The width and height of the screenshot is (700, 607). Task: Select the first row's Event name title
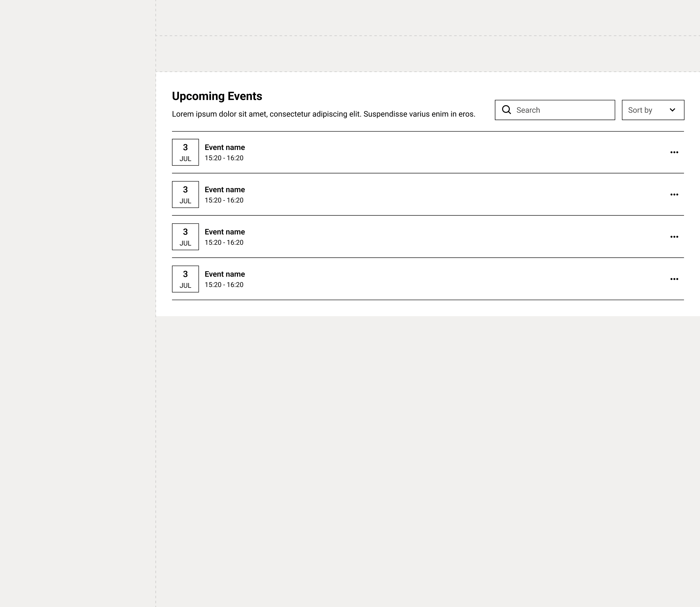pos(224,147)
